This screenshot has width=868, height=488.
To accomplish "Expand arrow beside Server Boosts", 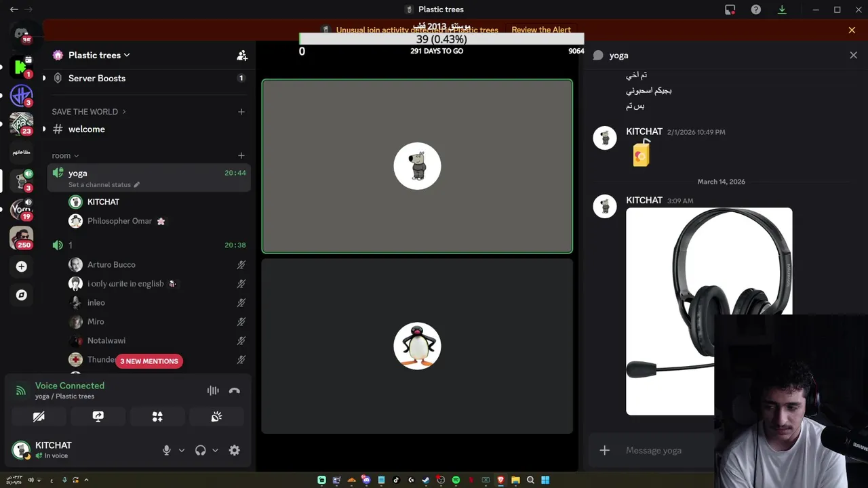I will [44, 79].
